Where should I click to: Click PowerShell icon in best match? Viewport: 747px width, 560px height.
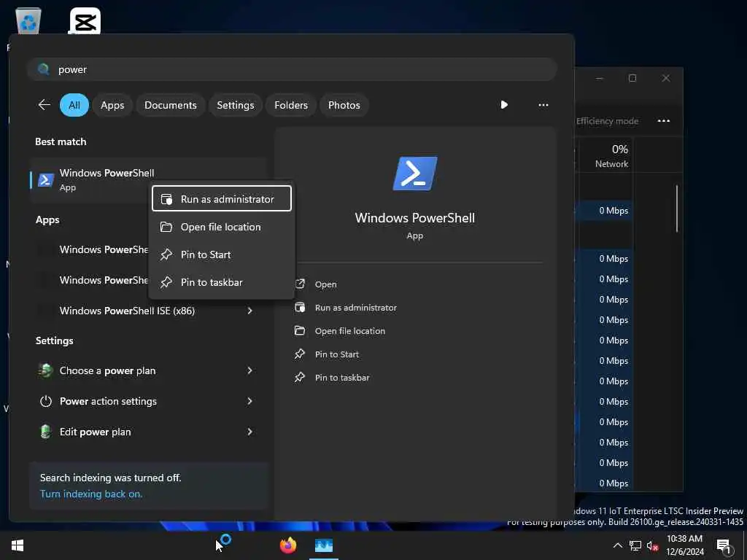[x=46, y=180]
